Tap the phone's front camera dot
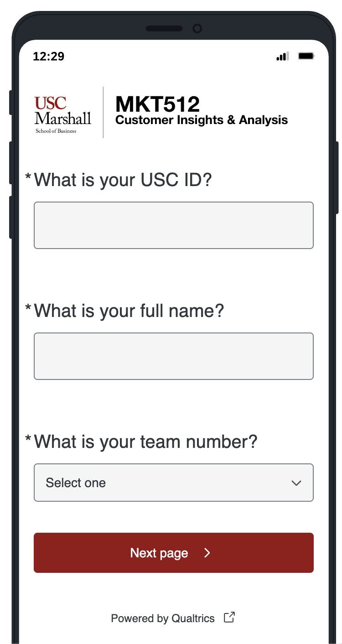The height and width of the screenshot is (644, 342). [x=197, y=29]
